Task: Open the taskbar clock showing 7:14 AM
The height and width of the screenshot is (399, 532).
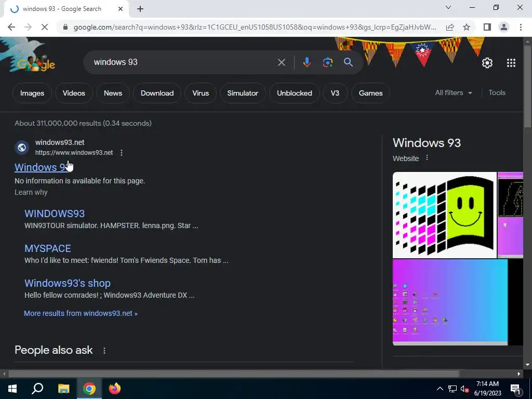Action: [x=487, y=389]
